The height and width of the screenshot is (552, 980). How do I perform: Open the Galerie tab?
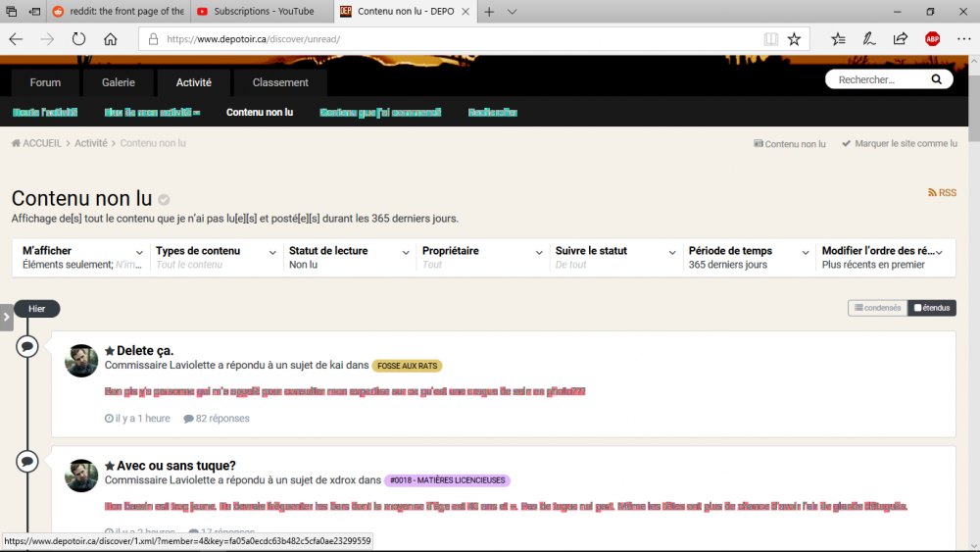click(118, 82)
